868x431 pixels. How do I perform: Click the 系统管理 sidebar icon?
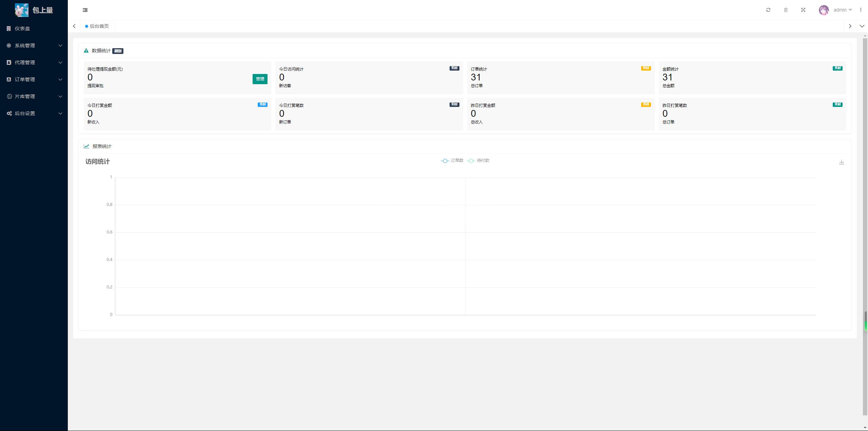click(9, 45)
